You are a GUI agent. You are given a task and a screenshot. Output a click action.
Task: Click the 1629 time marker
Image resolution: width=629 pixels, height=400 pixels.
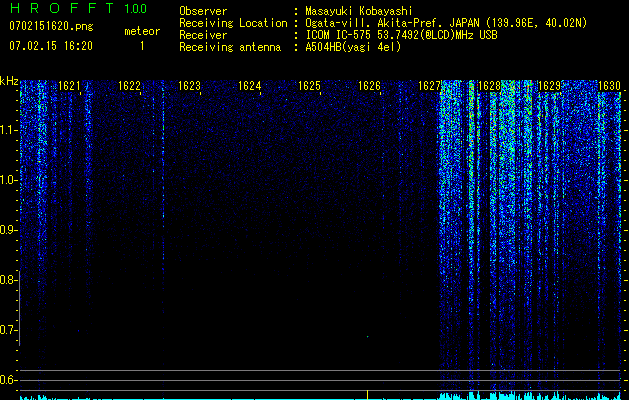tap(549, 86)
